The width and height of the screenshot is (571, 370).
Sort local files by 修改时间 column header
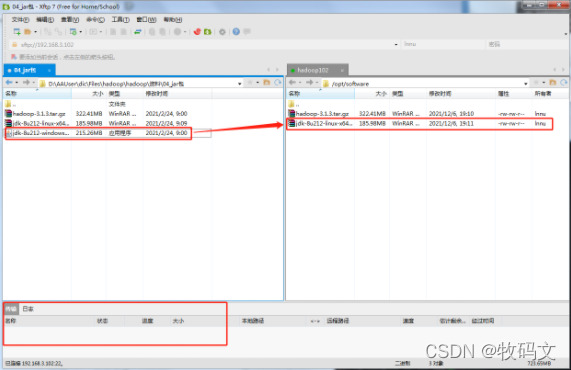[x=177, y=94]
